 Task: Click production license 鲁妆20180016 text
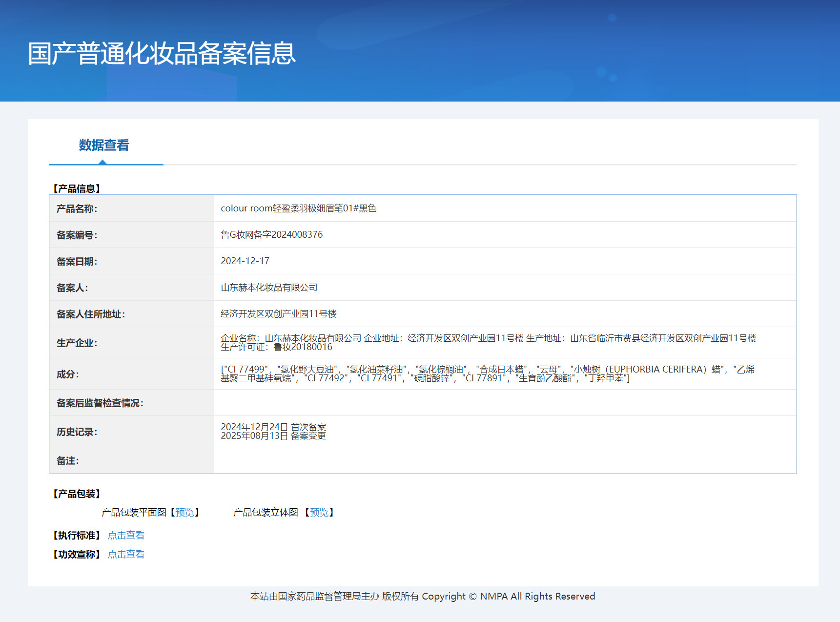click(x=303, y=347)
